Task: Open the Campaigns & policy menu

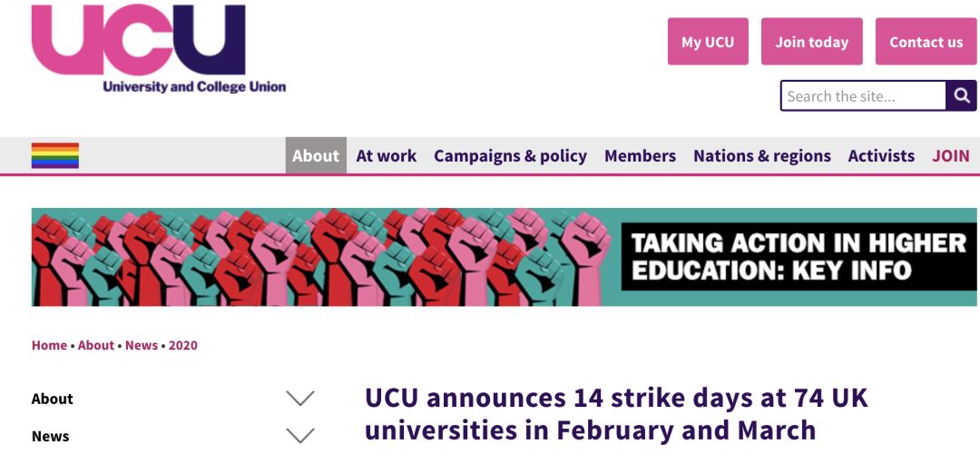Action: point(510,155)
